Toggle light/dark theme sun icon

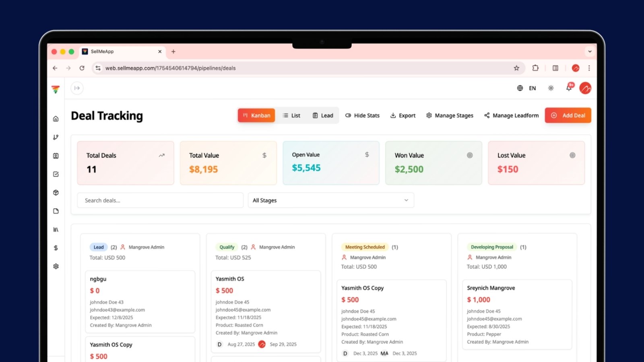(551, 88)
